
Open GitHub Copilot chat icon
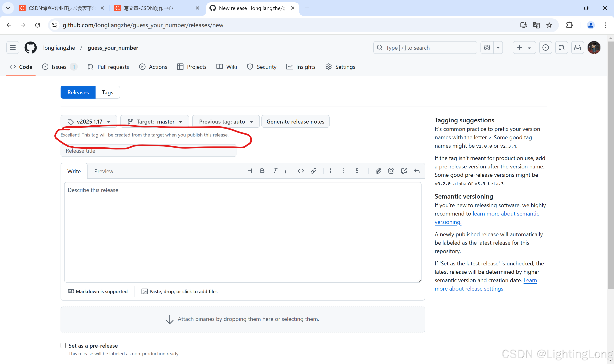tap(487, 47)
